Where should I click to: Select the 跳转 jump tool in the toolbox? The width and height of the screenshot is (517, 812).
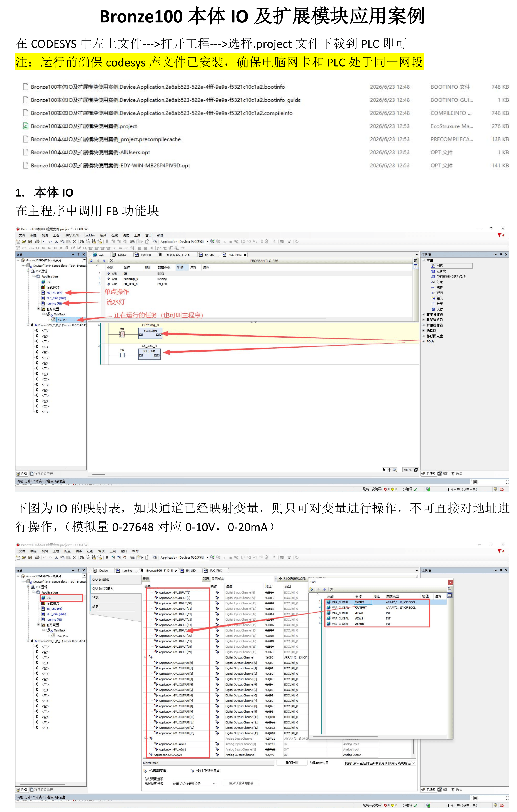coord(437,287)
